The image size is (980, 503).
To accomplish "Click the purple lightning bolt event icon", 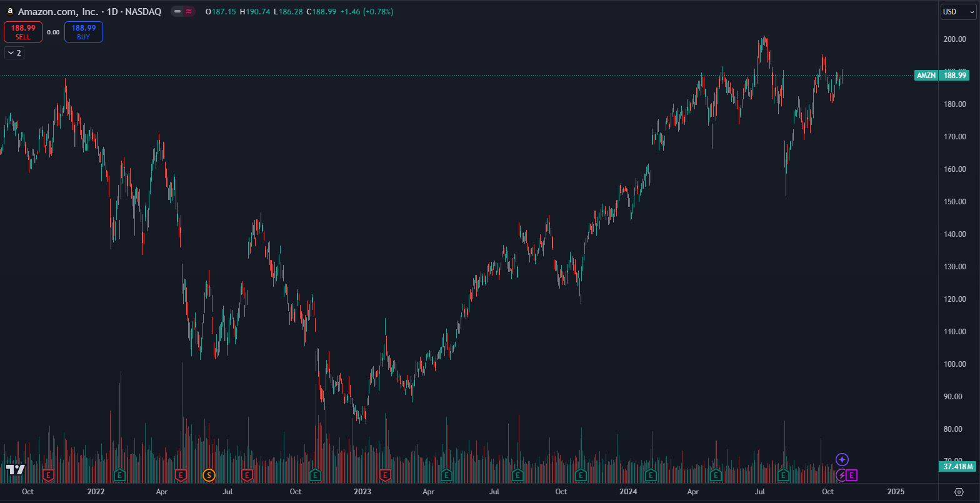I will point(842,476).
